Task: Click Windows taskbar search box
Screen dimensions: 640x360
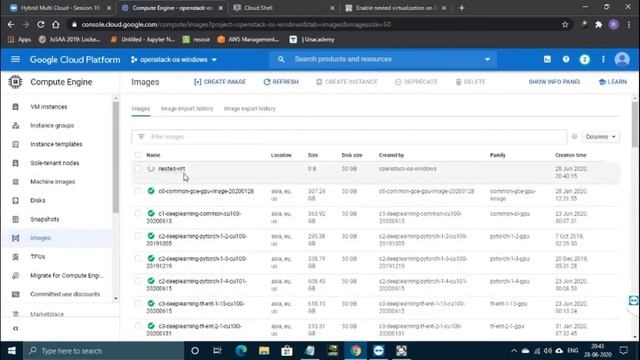Action: 104,351
